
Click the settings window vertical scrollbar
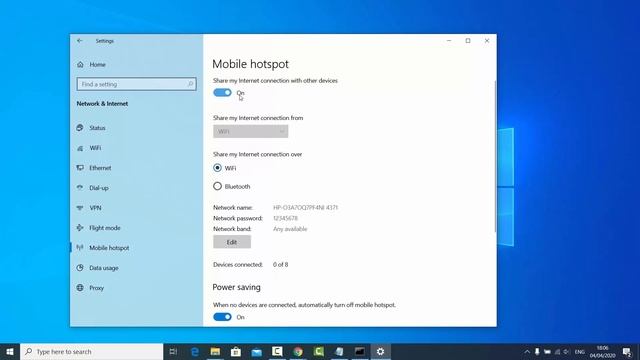[496, 157]
